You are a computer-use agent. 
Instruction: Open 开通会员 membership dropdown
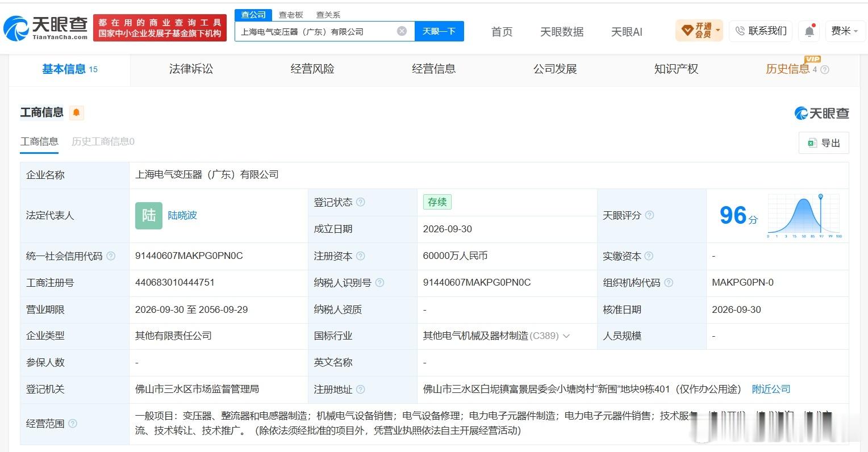pyautogui.click(x=699, y=31)
